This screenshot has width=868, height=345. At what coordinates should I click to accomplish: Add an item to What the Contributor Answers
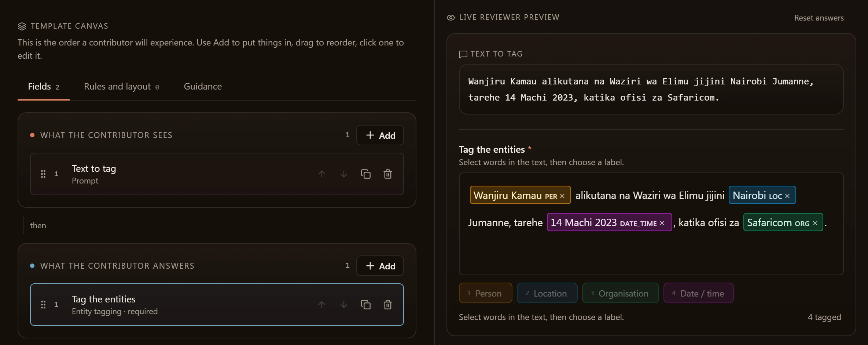coord(380,266)
